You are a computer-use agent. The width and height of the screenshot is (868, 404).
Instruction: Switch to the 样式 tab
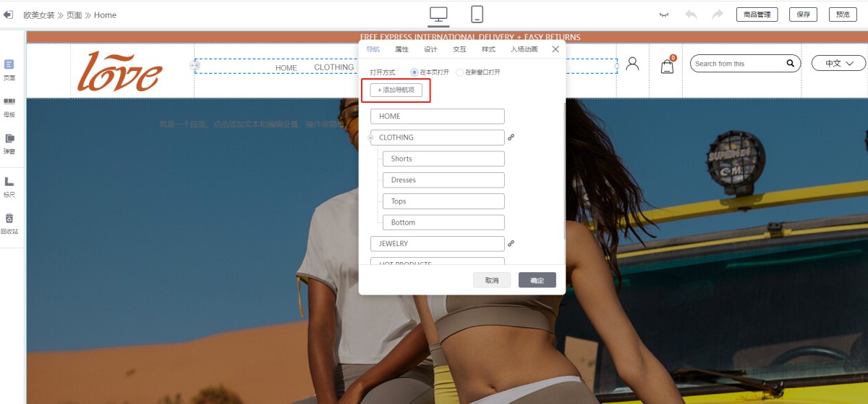click(x=488, y=49)
